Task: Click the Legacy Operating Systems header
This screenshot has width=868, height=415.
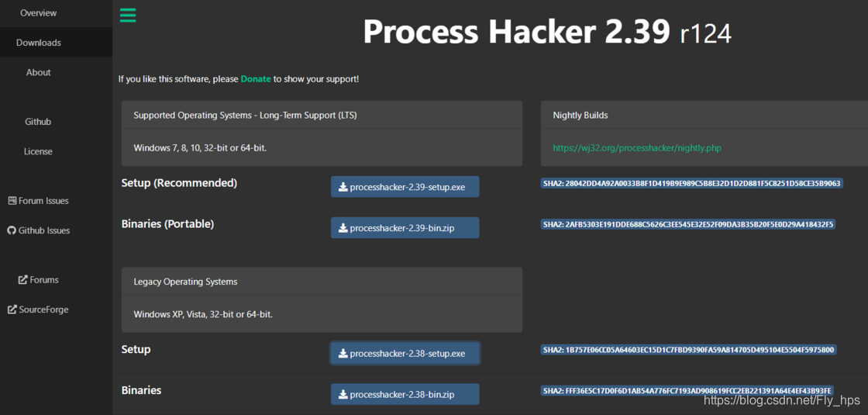Action: [185, 282]
